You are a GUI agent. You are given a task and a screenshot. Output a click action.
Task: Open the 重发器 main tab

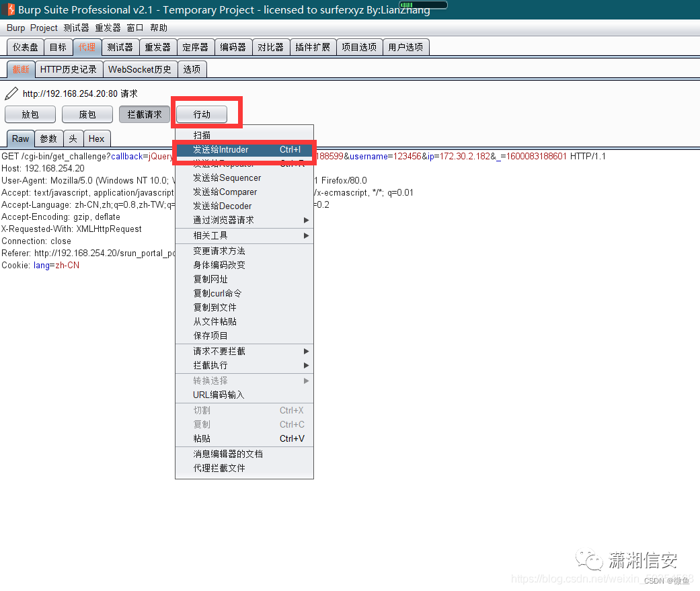[157, 47]
